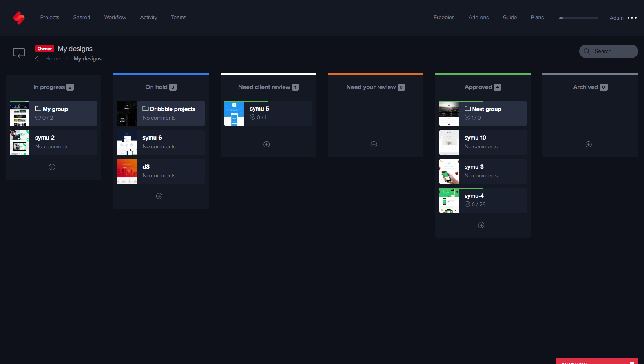This screenshot has width=644, height=364.
Task: Click the symu-3 title
Action: pos(474,167)
